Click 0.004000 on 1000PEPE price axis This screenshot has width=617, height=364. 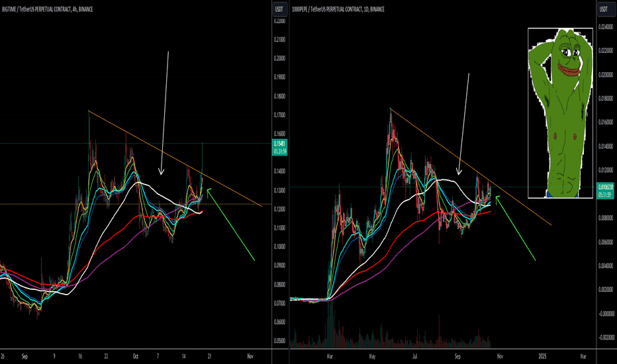point(606,266)
